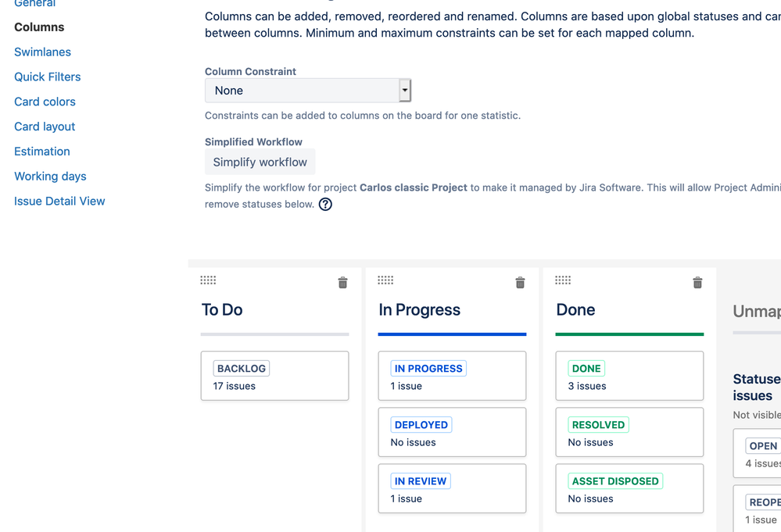The height and width of the screenshot is (532, 781).
Task: Click the Done column drag handle
Action: 563,280
